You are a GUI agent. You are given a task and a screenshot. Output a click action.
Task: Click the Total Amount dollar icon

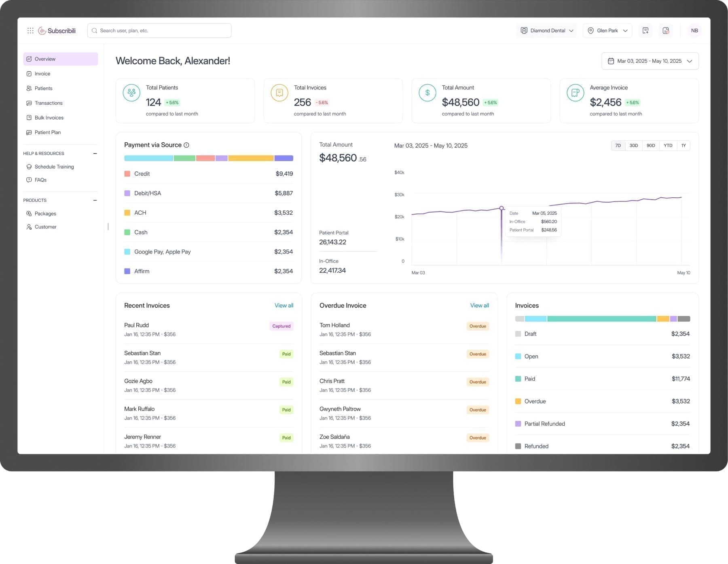(427, 93)
